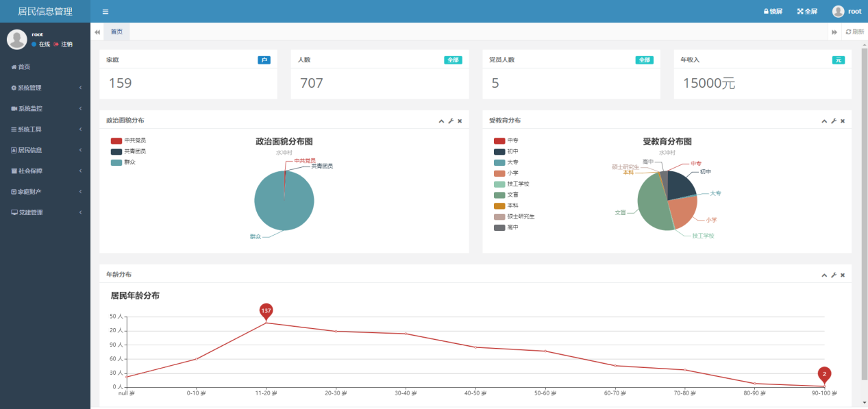This screenshot has width=868, height=409.
Task: Open wrench settings on 政治面貌分布 panel
Action: pyautogui.click(x=451, y=121)
